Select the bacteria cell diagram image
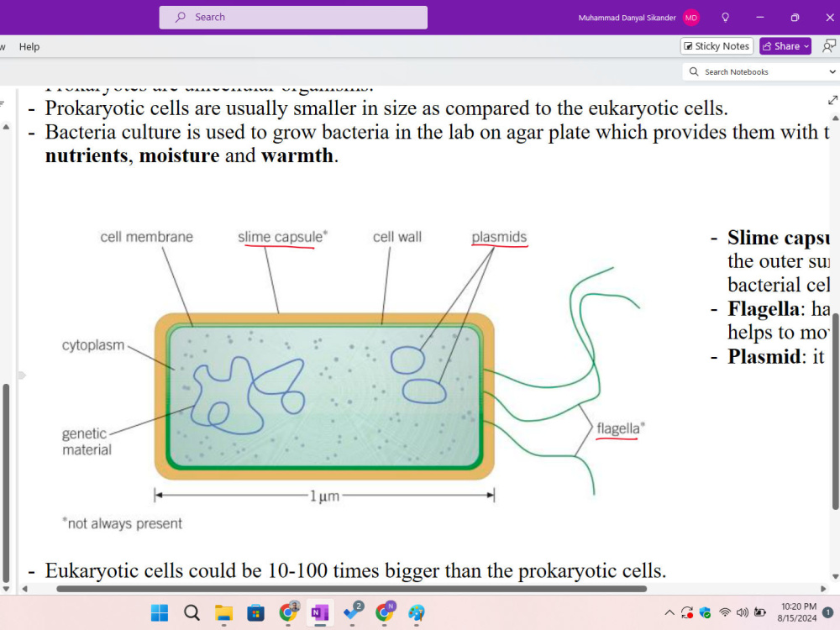Image resolution: width=840 pixels, height=630 pixels. [x=354, y=381]
